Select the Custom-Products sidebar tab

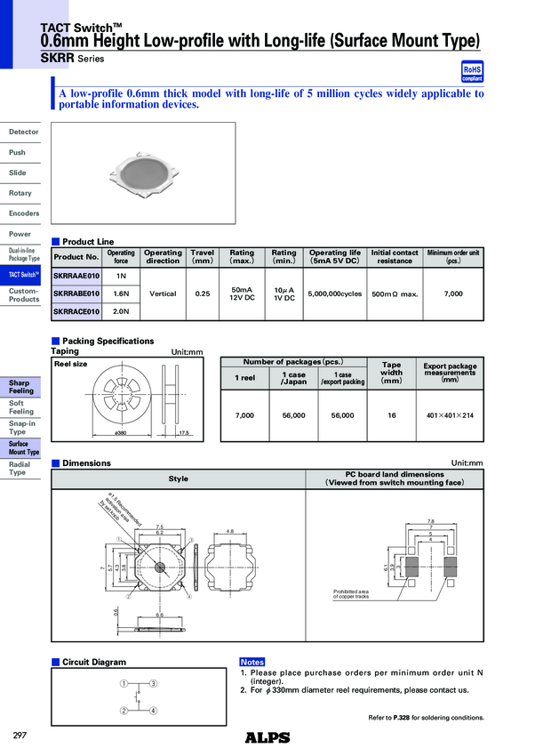20,295
